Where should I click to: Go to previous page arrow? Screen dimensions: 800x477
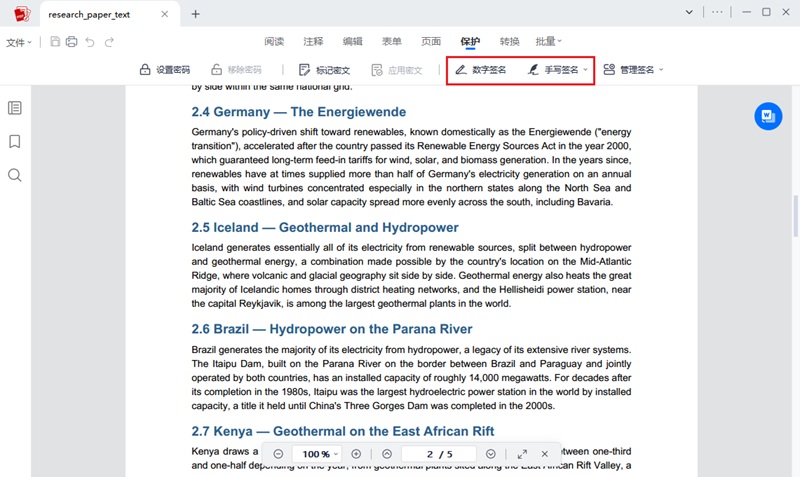click(x=387, y=454)
